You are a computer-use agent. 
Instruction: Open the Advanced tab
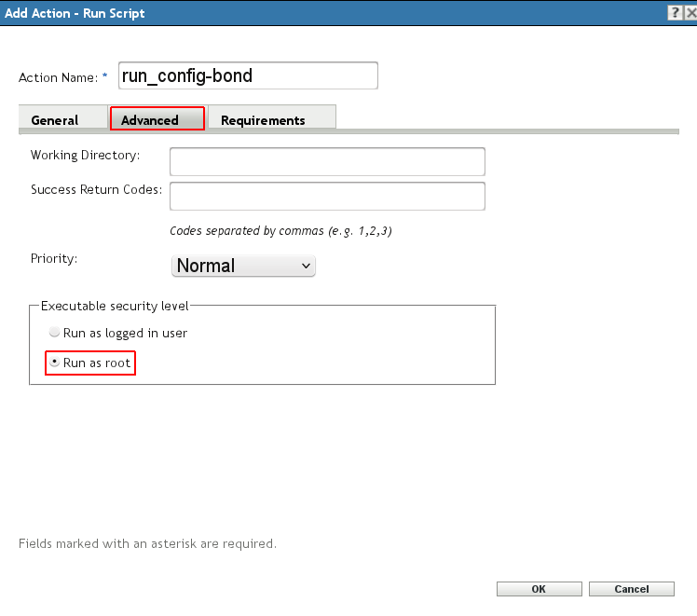[150, 120]
